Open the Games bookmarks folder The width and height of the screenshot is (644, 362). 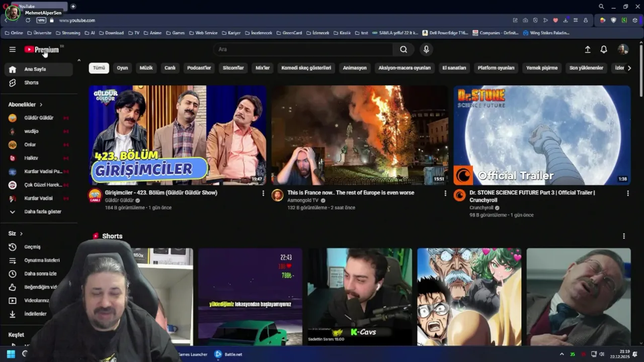pyautogui.click(x=175, y=33)
